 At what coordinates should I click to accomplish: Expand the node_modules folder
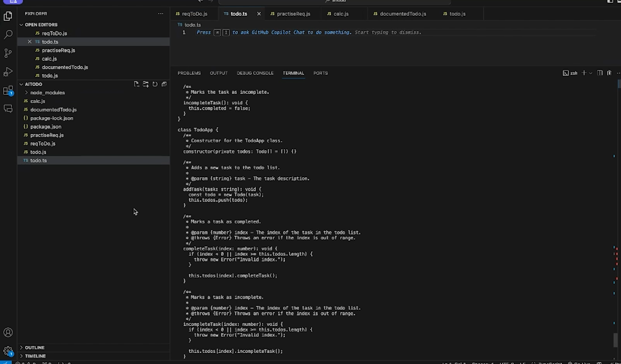(x=47, y=93)
